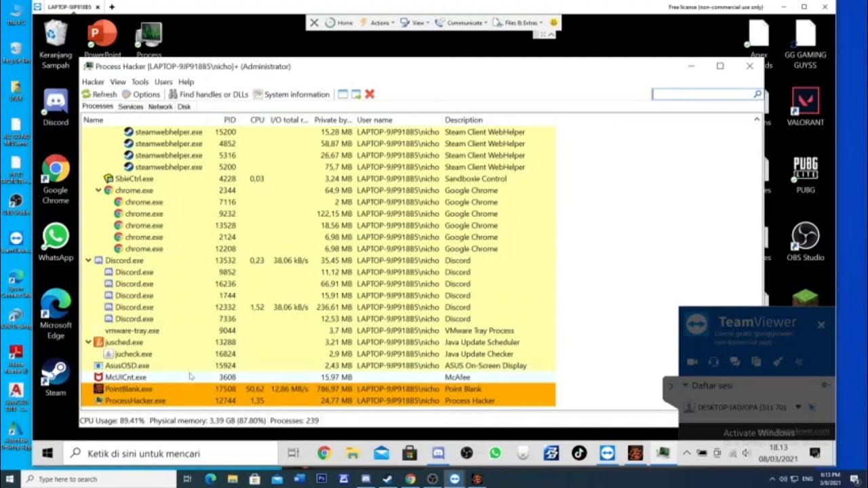This screenshot has width=868, height=488.
Task: Click the smiley feedback icon in TeamViewer toolbar
Action: click(x=553, y=22)
